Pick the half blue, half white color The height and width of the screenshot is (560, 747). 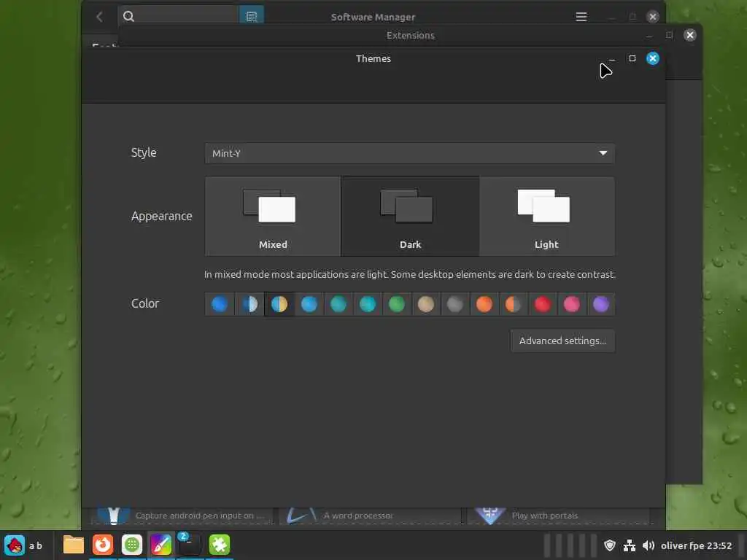249,304
